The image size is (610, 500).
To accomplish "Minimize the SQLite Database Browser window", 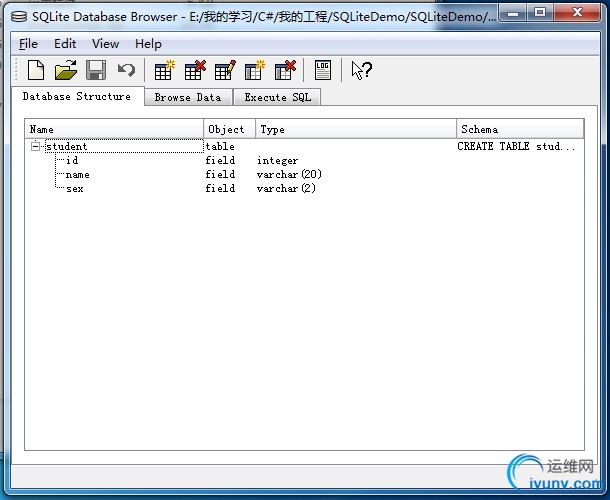I will [513, 13].
